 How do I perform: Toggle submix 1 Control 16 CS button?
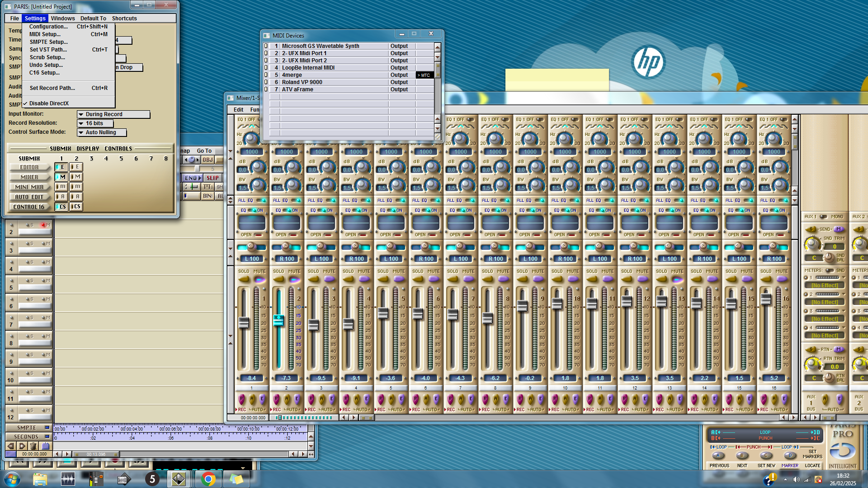pos(61,207)
